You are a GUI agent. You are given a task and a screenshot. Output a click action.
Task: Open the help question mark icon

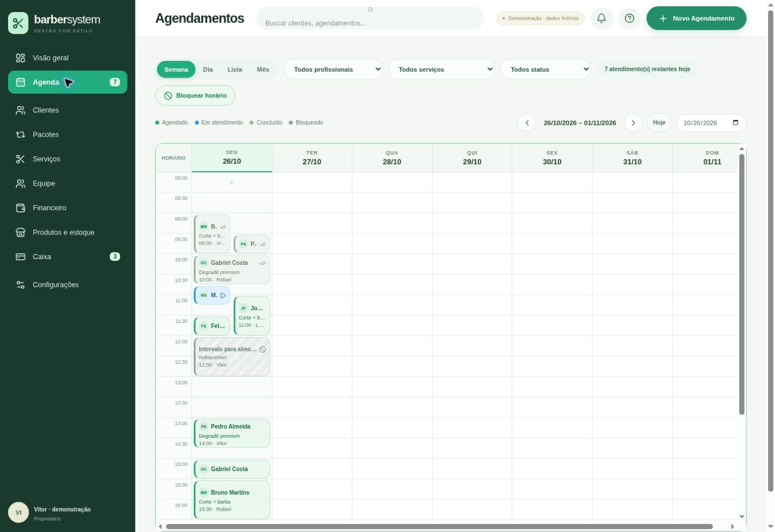tap(630, 18)
